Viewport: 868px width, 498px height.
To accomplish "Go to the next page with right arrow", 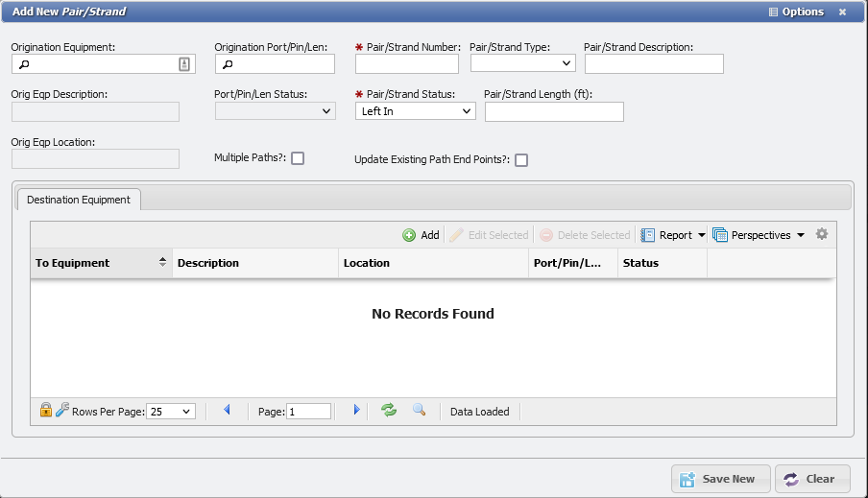I will (356, 411).
